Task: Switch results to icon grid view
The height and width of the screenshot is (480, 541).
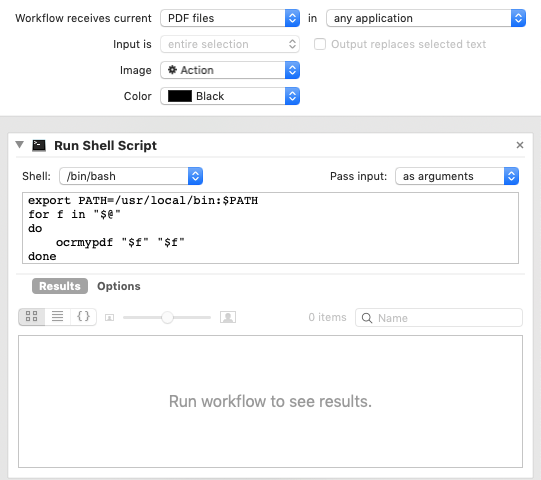Action: click(x=31, y=316)
